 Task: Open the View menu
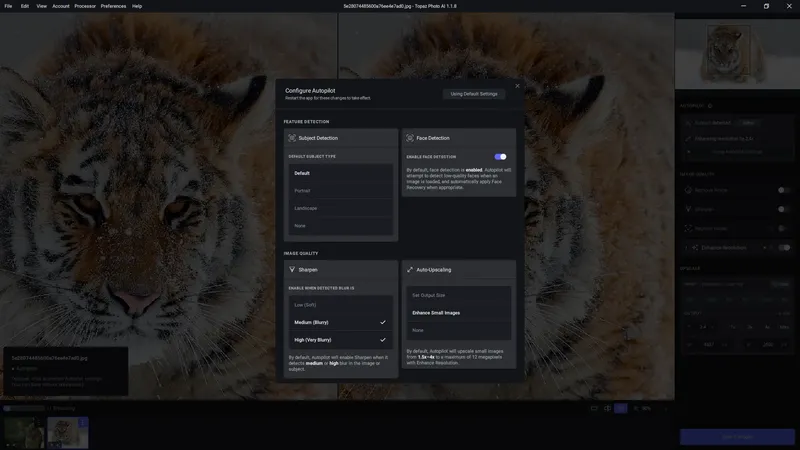41,6
